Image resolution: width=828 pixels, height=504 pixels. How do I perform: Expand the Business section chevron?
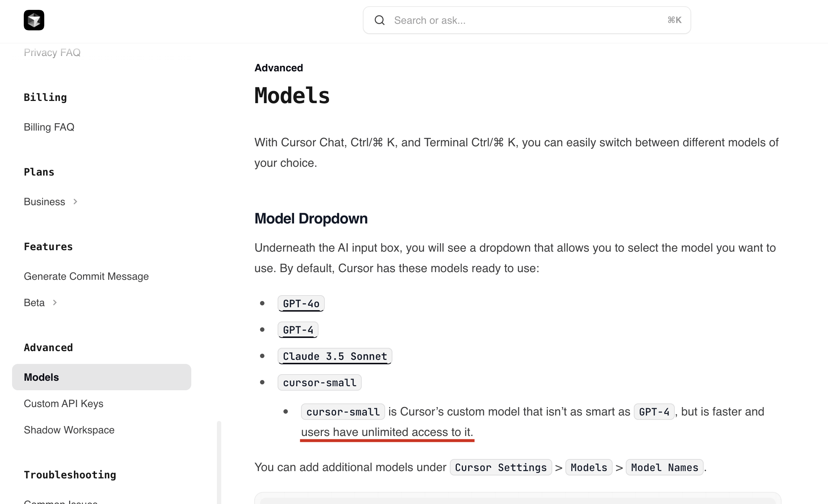tap(75, 202)
